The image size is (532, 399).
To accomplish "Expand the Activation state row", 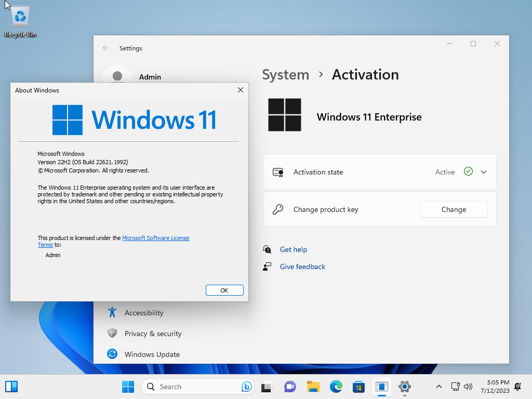I will [x=380, y=172].
